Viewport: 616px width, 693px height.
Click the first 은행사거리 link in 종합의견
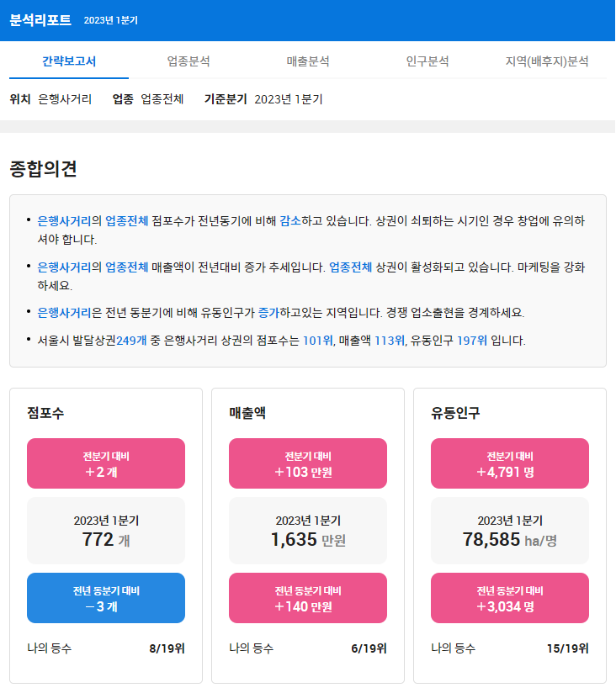point(64,220)
